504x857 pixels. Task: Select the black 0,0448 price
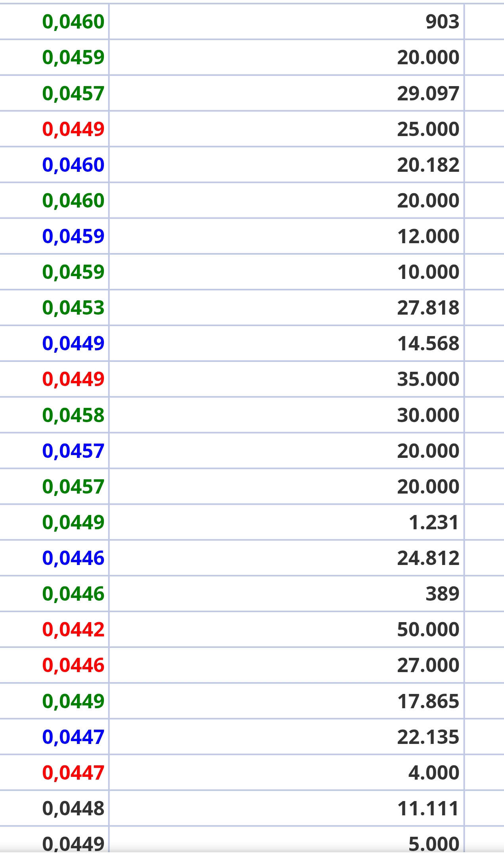73,809
